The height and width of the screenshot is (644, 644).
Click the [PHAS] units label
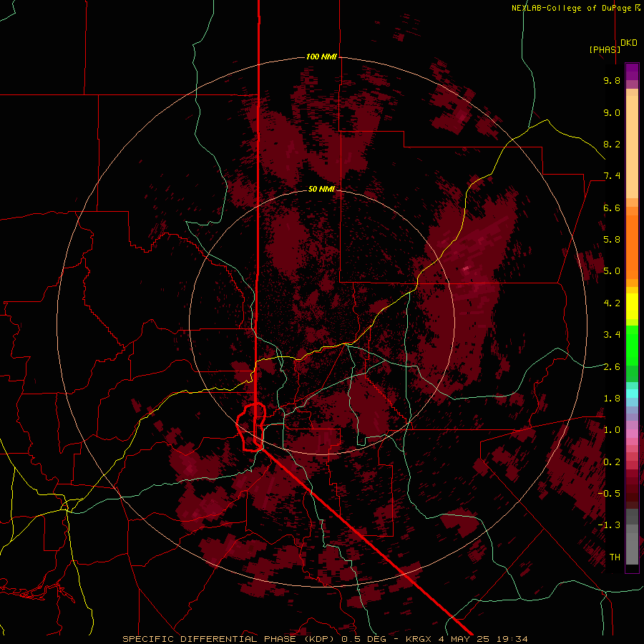click(x=605, y=49)
